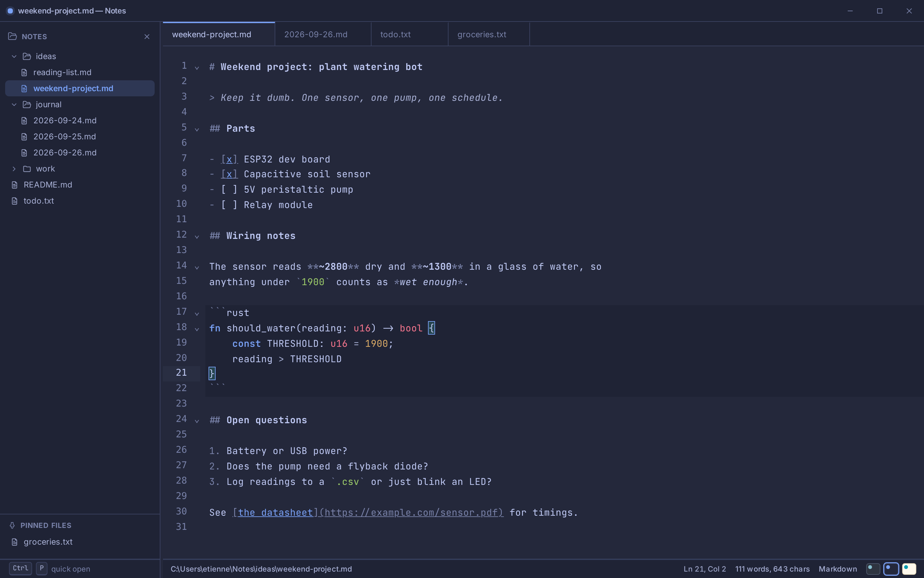Fold the Wiring notes section at line 12
Screen dimensions: 924x578
(x=197, y=237)
